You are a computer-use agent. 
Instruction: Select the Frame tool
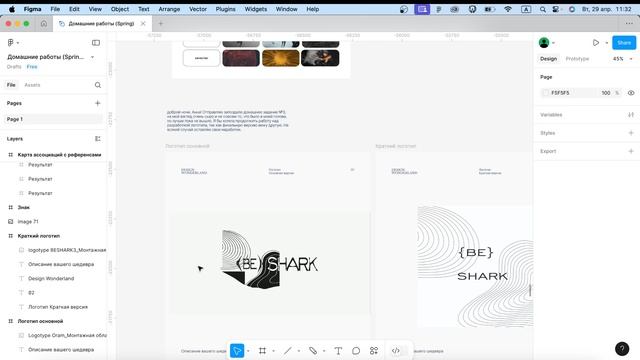tap(262, 351)
